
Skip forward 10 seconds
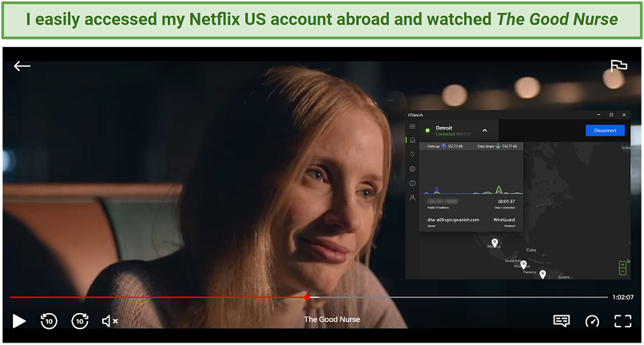80,321
